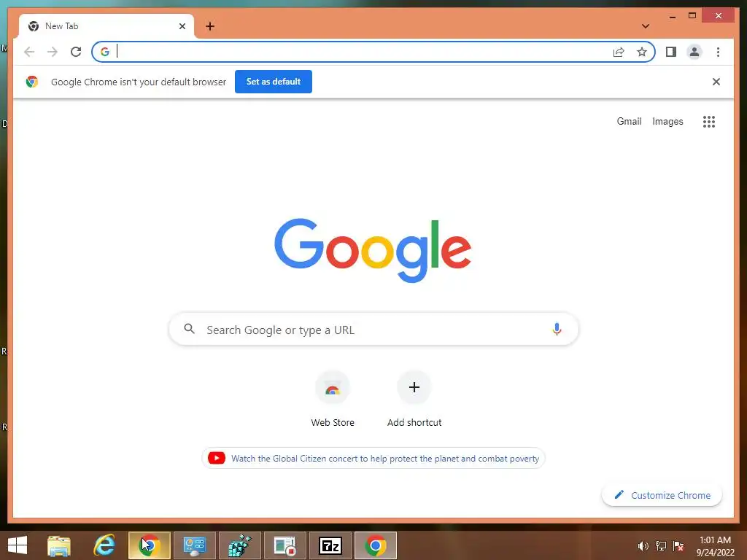Dismiss the default browser notification bar
Viewport: 747px width, 560px height.
coord(716,82)
